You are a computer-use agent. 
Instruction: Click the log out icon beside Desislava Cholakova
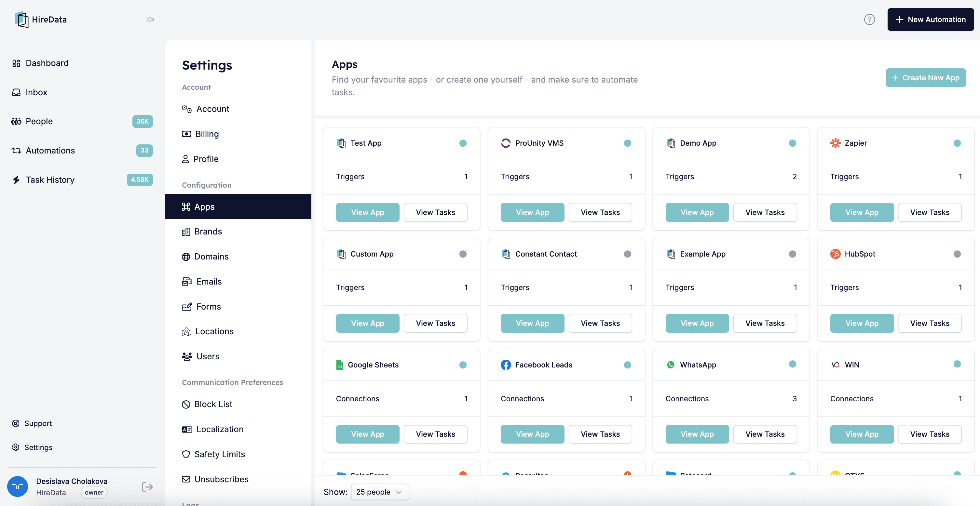pyautogui.click(x=147, y=487)
